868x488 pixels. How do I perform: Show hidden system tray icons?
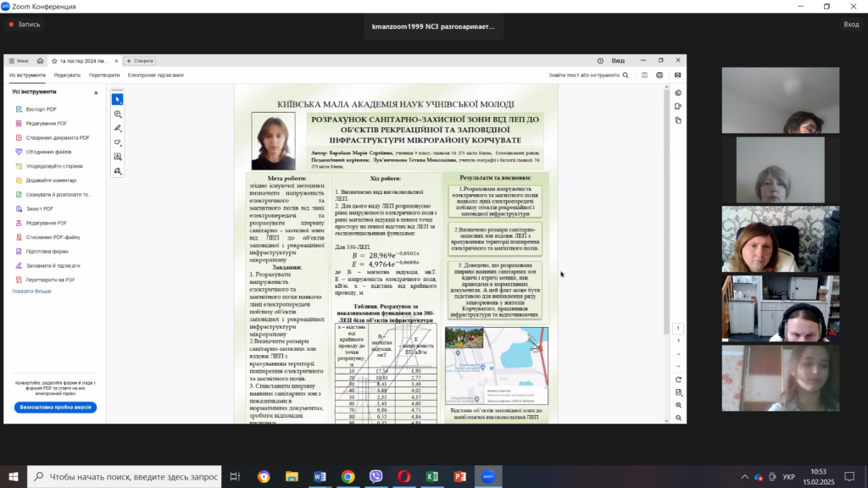tap(744, 477)
